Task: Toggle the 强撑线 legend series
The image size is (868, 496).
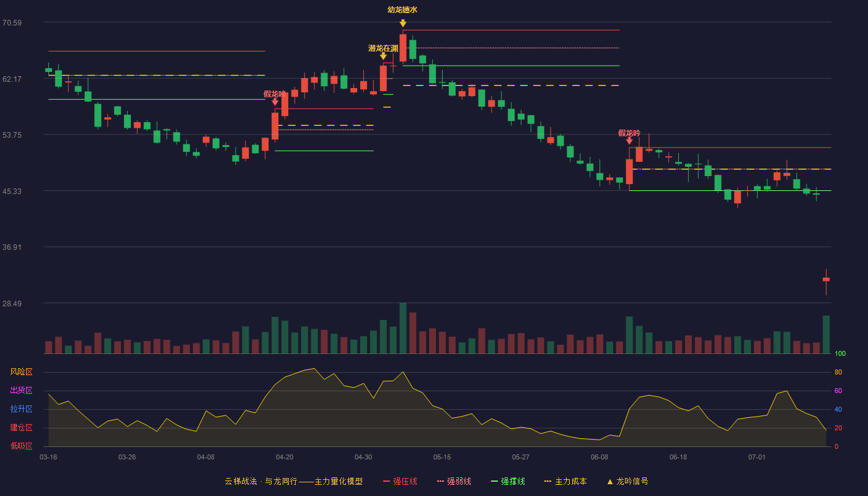Action: pos(508,481)
